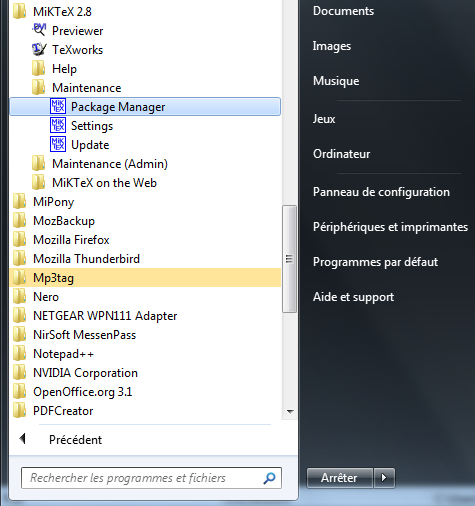Expand the Mozilla Firefox folder
Image resolution: width=475 pixels, height=506 pixels.
tap(145, 239)
